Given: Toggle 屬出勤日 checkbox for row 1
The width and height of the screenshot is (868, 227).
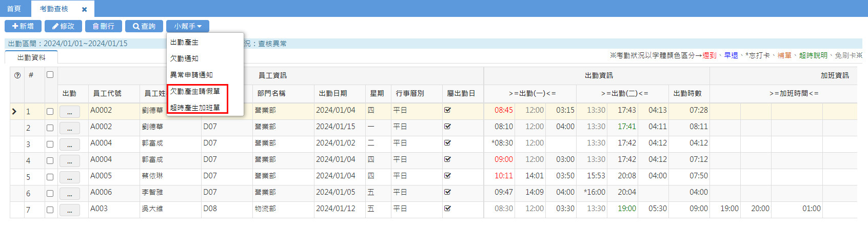Looking at the screenshot, I should pyautogui.click(x=447, y=110).
